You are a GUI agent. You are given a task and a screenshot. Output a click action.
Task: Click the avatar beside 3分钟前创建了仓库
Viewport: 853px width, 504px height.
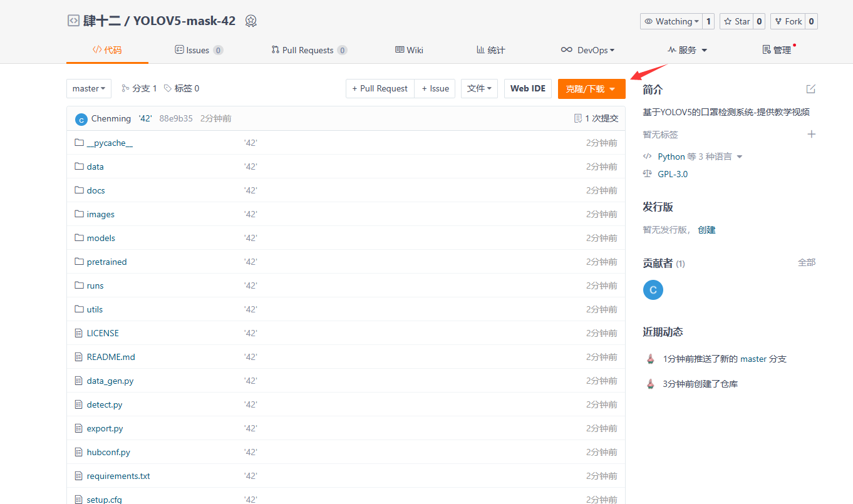point(651,383)
